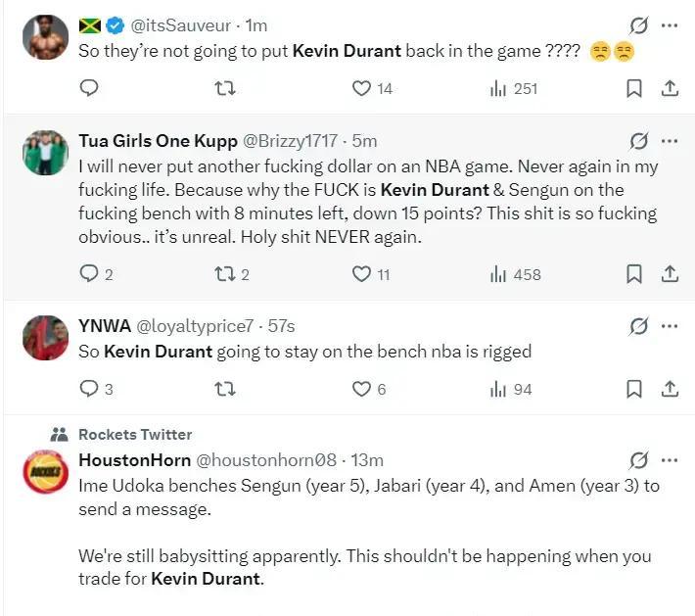Open Grok icon on @itsSauveur tweet
Viewport: 695px width, 616px height.
pos(639,25)
